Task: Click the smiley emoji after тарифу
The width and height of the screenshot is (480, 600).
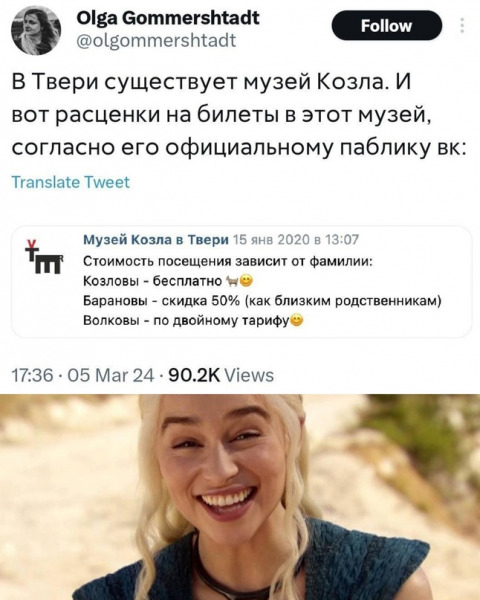Action: (x=297, y=320)
